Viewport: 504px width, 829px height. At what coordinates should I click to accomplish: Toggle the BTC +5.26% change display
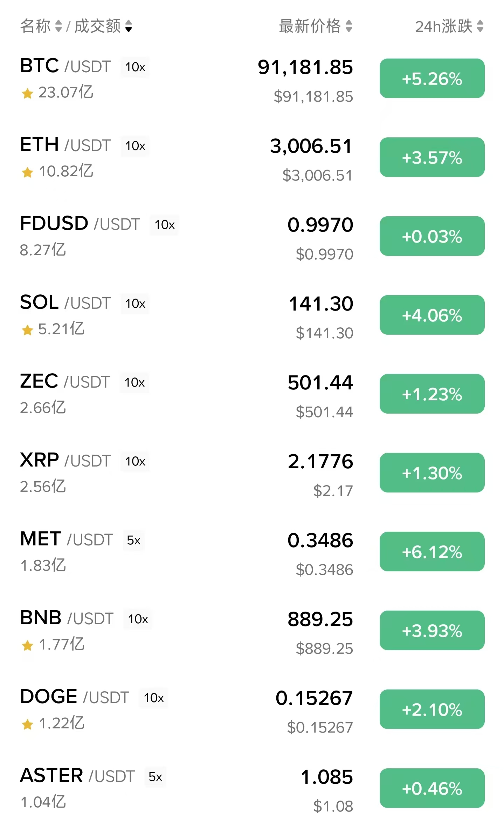pos(432,78)
